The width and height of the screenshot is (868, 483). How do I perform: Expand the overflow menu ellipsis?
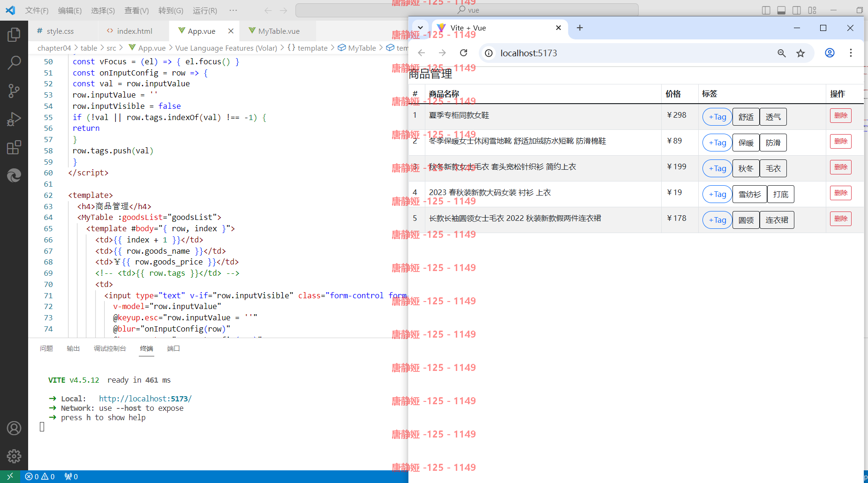(x=233, y=10)
